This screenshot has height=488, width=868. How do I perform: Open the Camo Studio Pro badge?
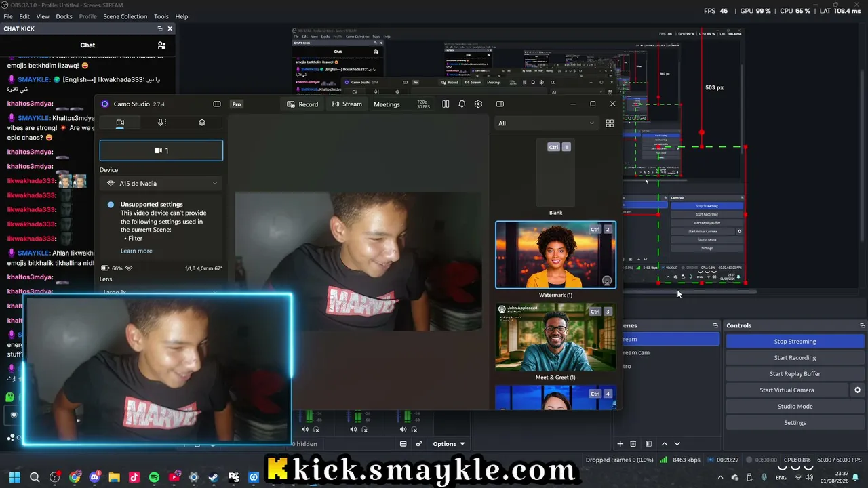[237, 104]
